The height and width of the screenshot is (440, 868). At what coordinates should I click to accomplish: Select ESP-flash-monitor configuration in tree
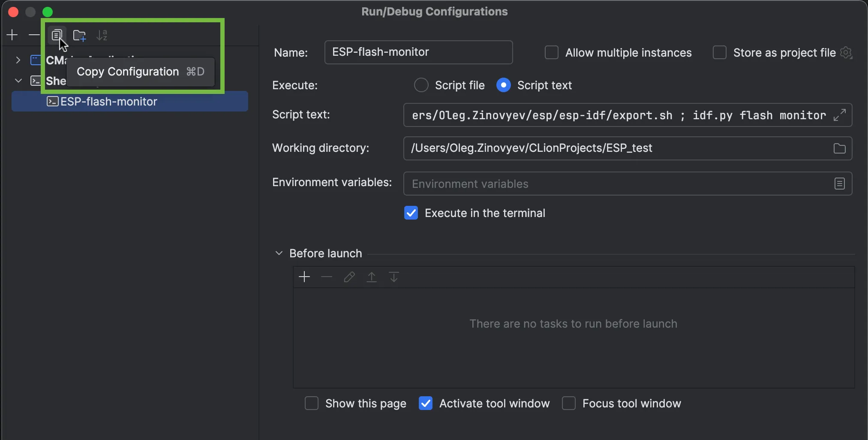tap(109, 102)
